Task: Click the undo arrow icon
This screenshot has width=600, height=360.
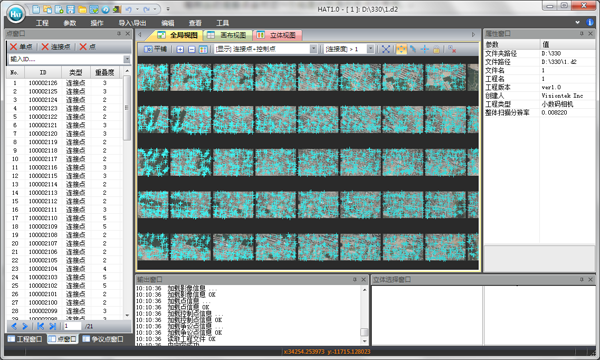Action: tap(129, 9)
